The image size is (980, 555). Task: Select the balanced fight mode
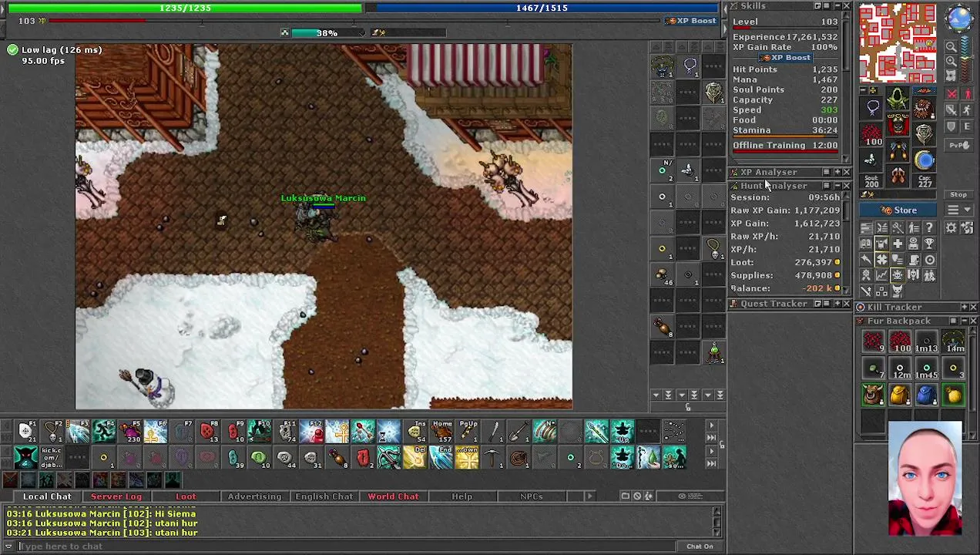point(952,110)
